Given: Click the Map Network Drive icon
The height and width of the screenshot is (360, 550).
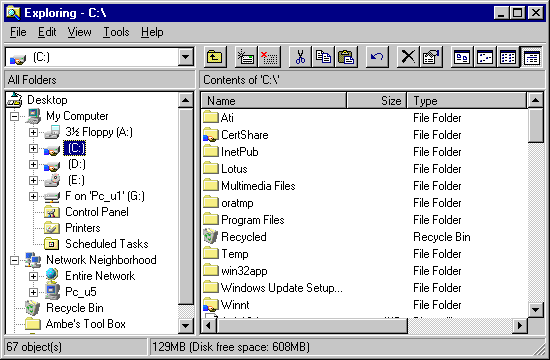Looking at the screenshot, I should 246,57.
